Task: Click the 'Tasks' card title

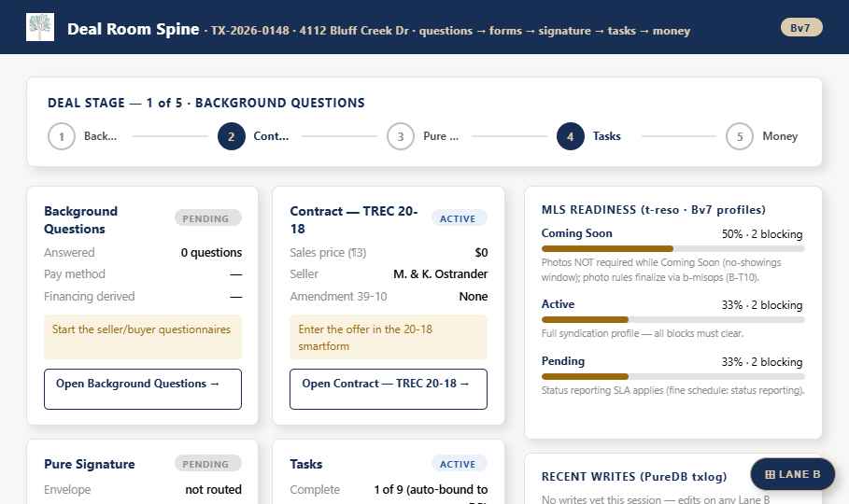Action: pos(306,464)
